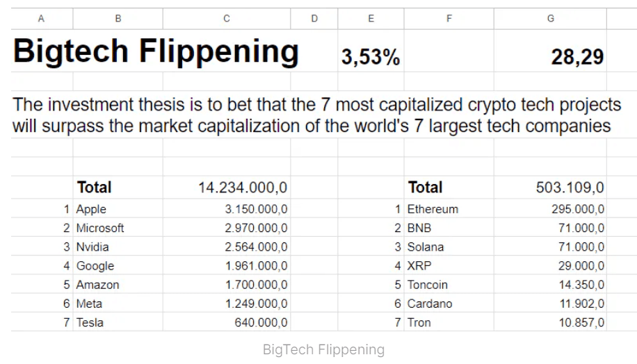The width and height of the screenshot is (637, 364).
Task: Select column G header
Action: tap(550, 19)
